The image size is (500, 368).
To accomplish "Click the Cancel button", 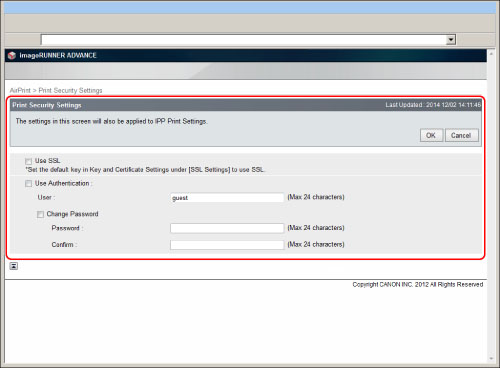I will point(462,135).
